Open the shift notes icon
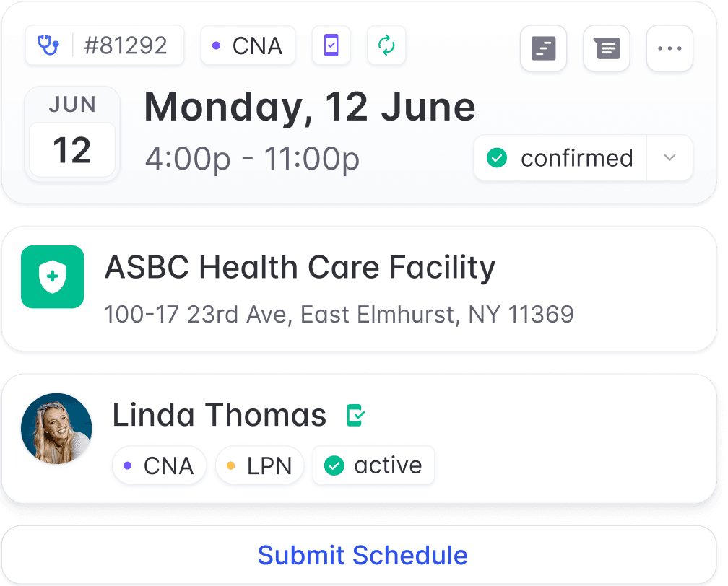 click(543, 48)
